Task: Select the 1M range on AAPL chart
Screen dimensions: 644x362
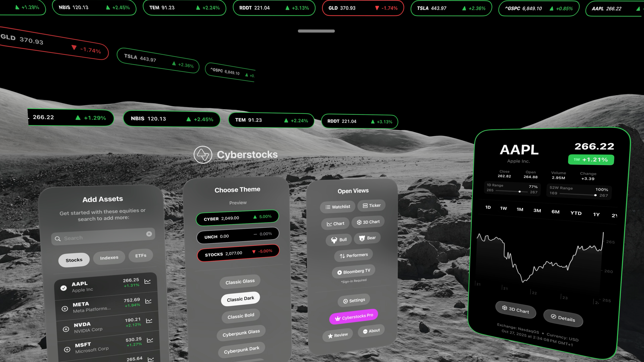Action: (520, 209)
